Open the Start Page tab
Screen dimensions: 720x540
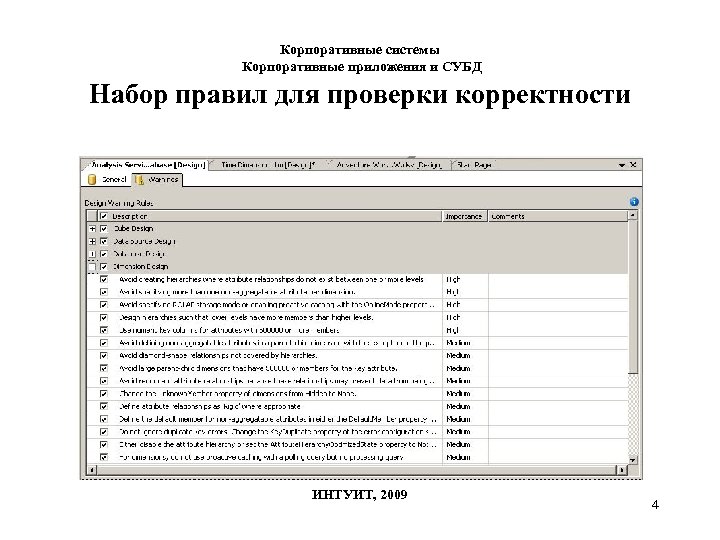(473, 165)
